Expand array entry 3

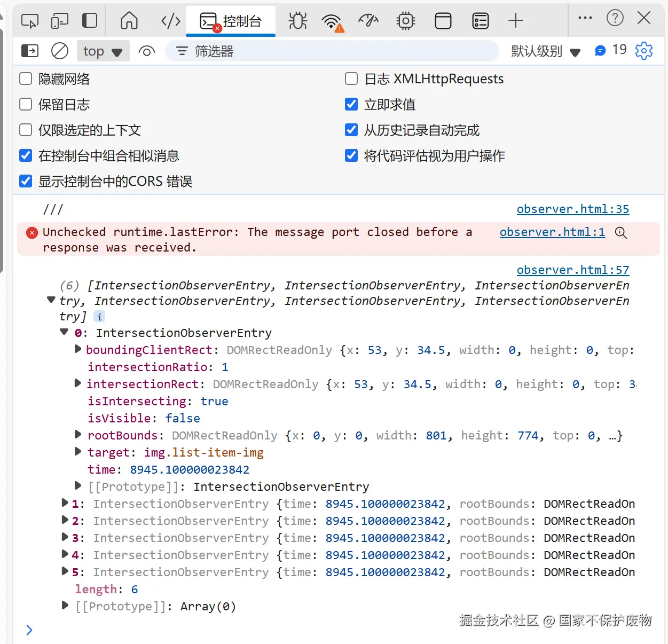point(65,537)
